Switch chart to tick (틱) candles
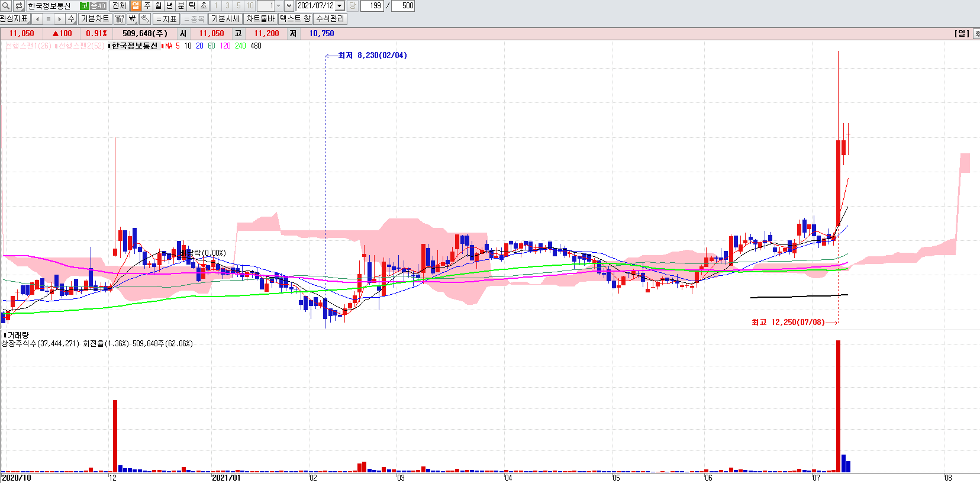This screenshot has width=980, height=483. (x=192, y=6)
